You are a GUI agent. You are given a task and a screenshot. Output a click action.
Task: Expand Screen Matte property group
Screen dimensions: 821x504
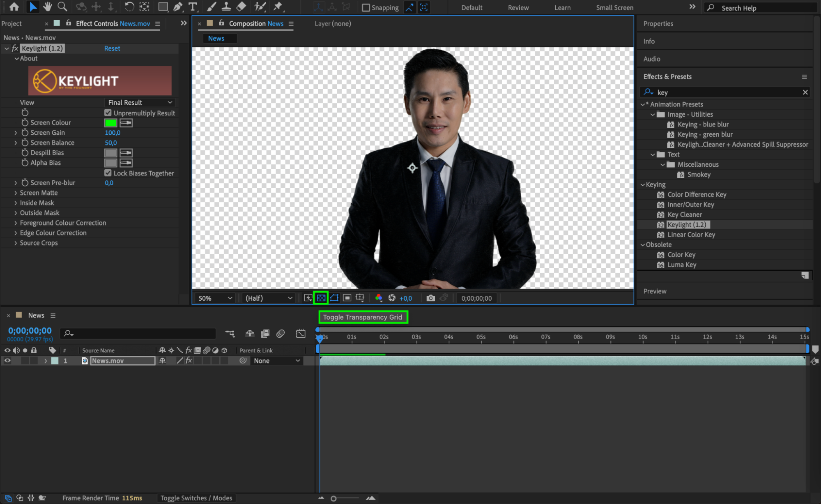[x=16, y=193]
